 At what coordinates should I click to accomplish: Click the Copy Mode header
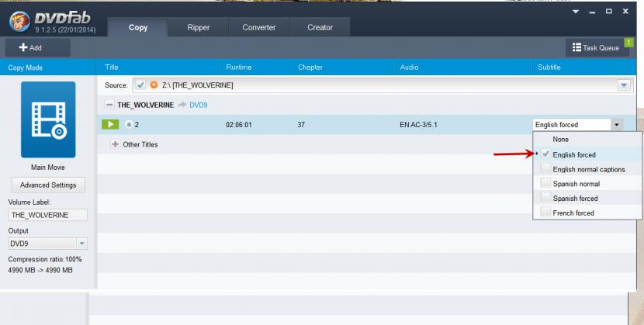tap(25, 67)
